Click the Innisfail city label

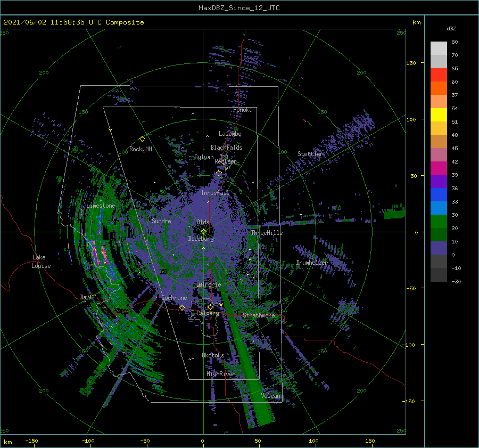[215, 193]
